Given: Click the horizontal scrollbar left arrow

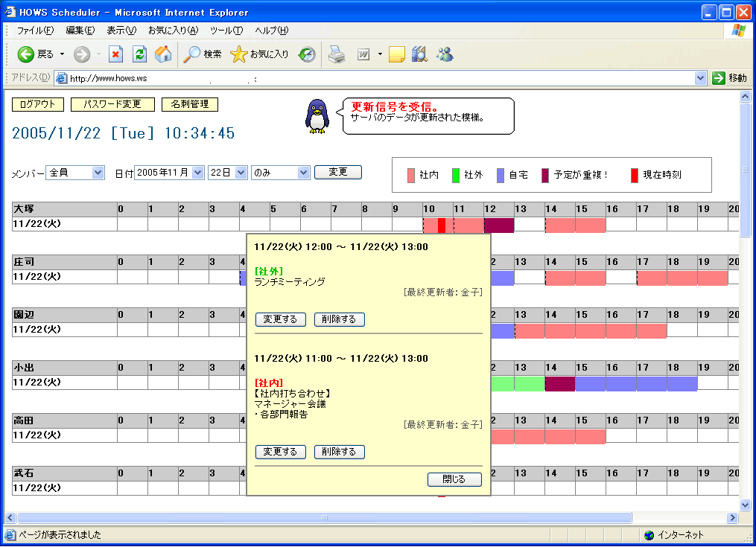Looking at the screenshot, I should (x=10, y=517).
